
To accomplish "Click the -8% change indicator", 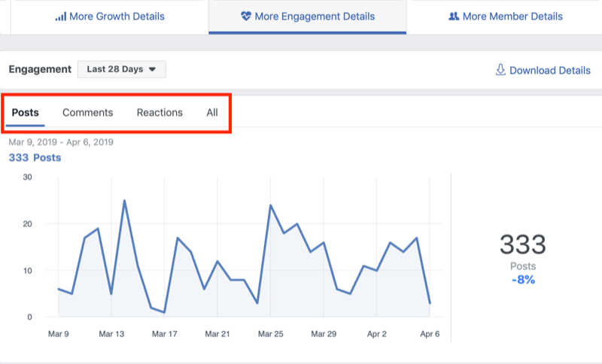I will [x=523, y=281].
